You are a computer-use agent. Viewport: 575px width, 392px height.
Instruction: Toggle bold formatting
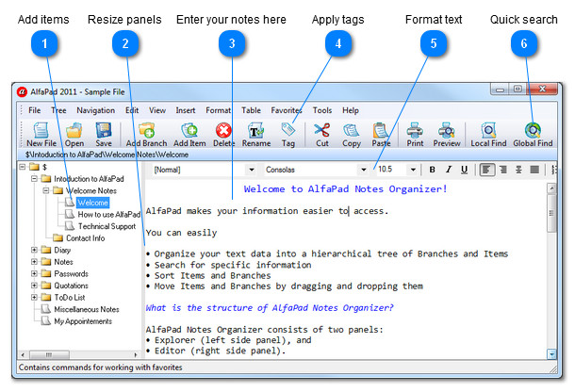[433, 170]
